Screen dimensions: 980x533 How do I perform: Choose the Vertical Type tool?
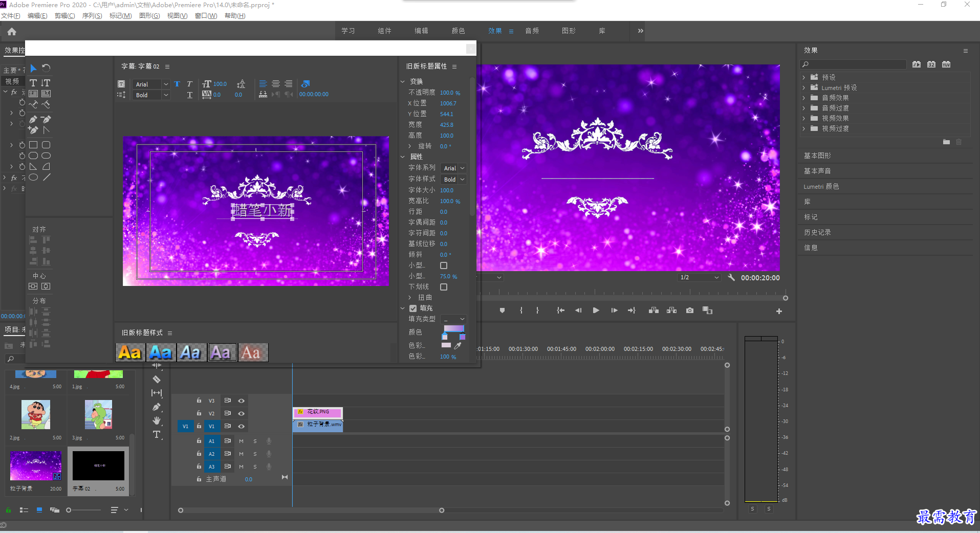pos(46,83)
